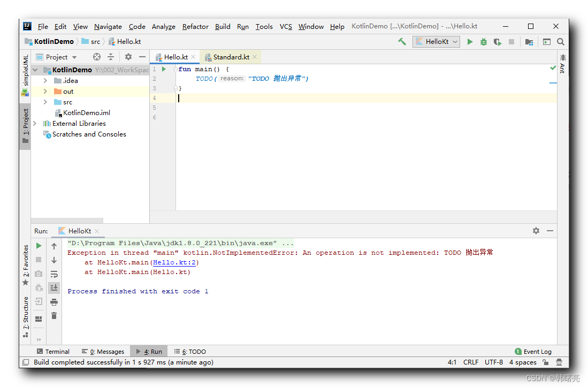Screen dimensions: 588x387
Task: Rerun HelloKt in Run panel
Action: pos(39,246)
